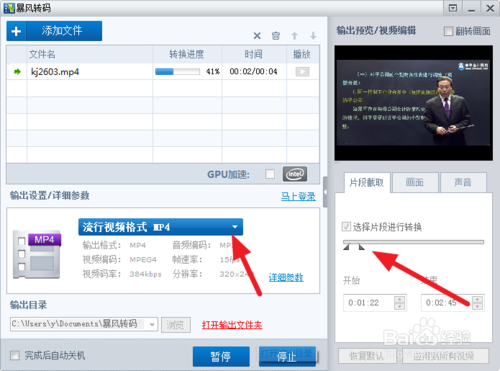Image resolution: width=500 pixels, height=371 pixels.
Task: Open 详细参数 detailed parameters link
Action: click(286, 277)
